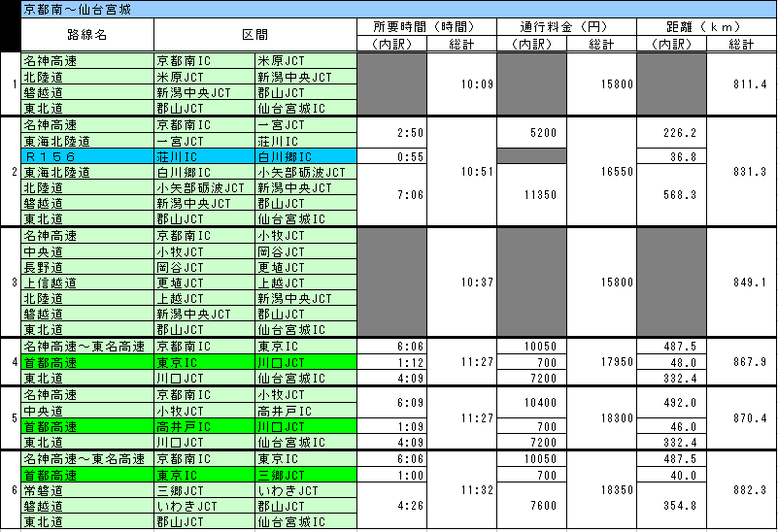Select （内訳） subheader under 通行料金

(531, 44)
